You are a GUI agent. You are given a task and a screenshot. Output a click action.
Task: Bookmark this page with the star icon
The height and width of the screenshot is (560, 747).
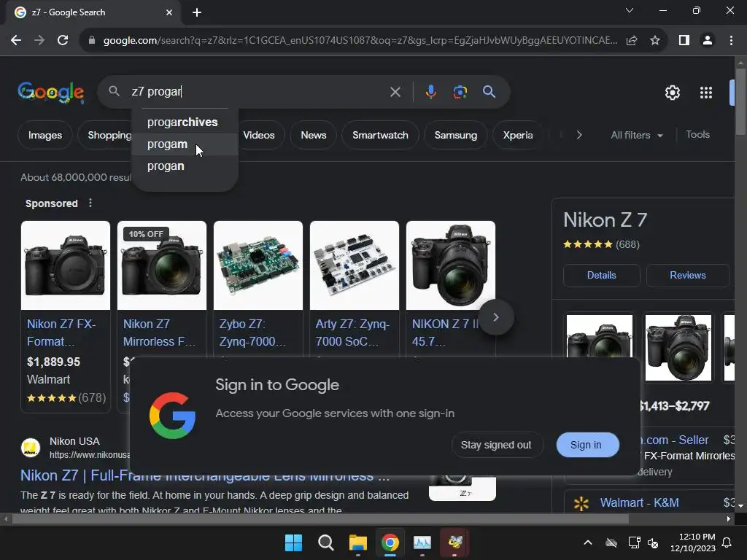point(655,41)
